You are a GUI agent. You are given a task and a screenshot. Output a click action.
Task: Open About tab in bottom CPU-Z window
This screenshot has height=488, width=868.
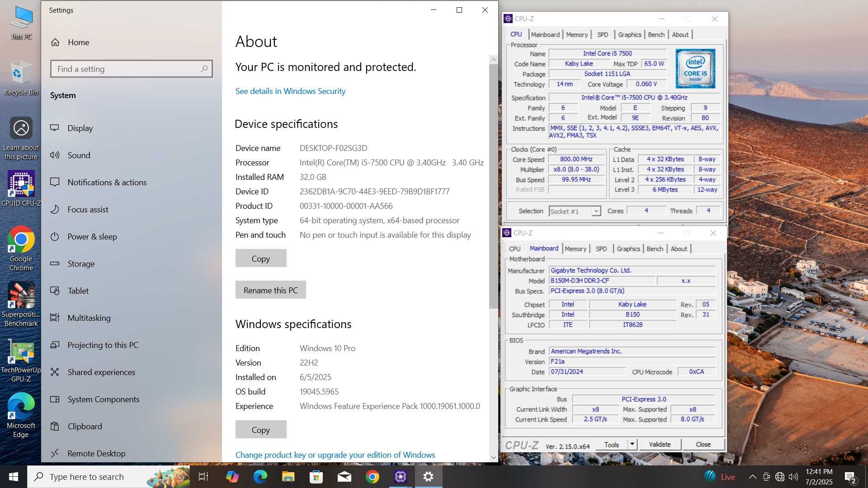(679, 249)
